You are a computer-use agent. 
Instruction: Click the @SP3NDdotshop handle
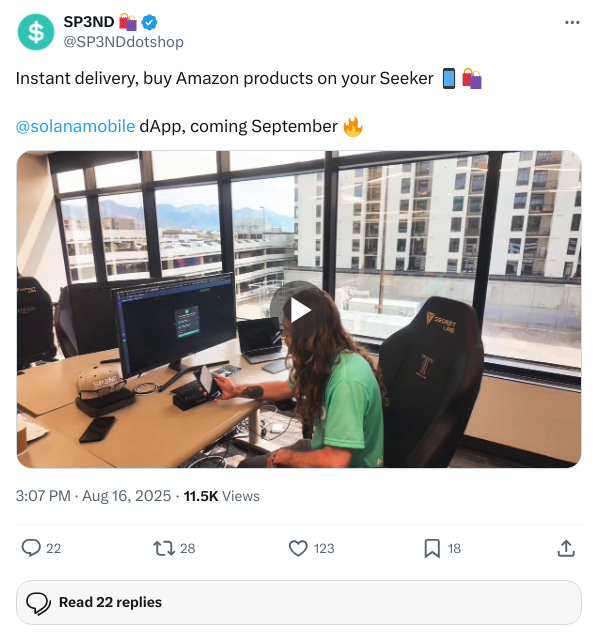coord(124,42)
